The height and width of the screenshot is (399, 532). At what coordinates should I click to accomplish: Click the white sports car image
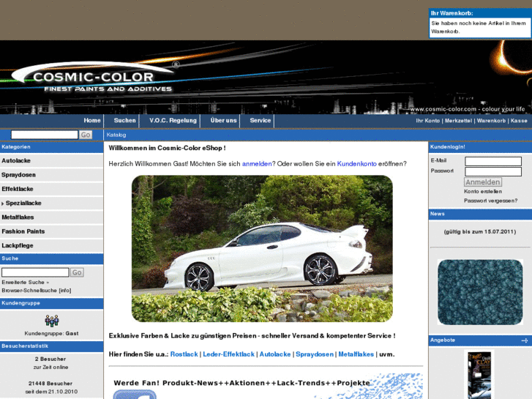click(x=262, y=249)
